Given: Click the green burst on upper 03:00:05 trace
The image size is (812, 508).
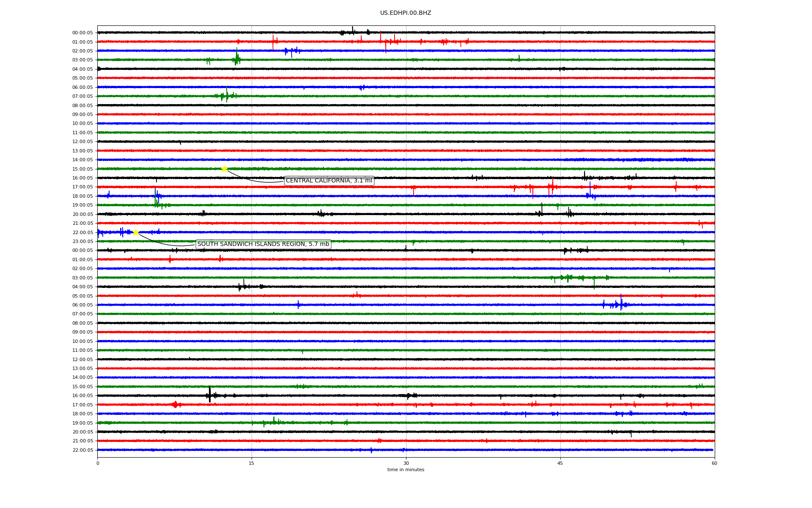Looking at the screenshot, I should (236, 59).
